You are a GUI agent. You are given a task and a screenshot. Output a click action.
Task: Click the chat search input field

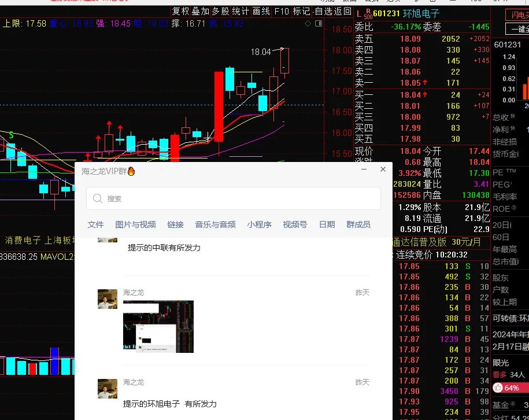(232, 198)
